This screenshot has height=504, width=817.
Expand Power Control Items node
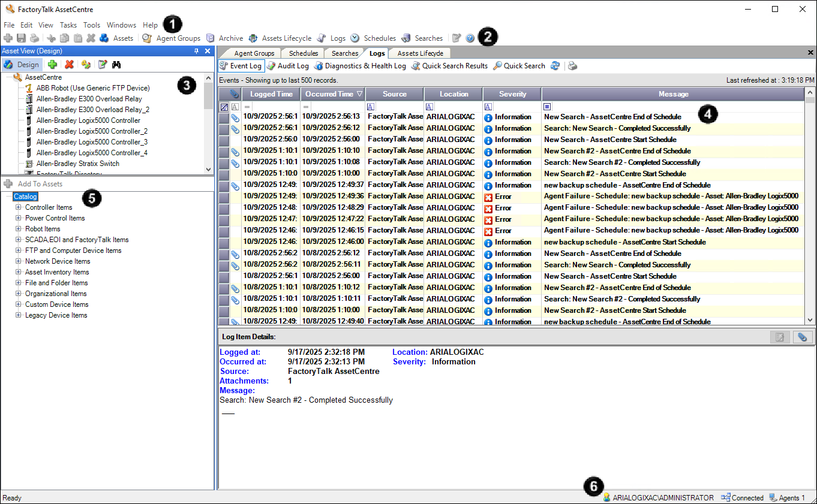(x=19, y=218)
